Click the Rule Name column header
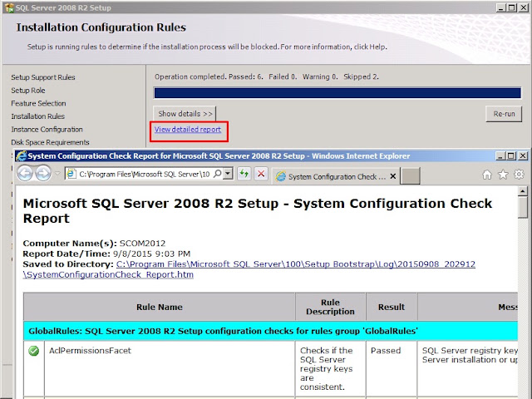The height and width of the screenshot is (399, 532). pos(159,307)
